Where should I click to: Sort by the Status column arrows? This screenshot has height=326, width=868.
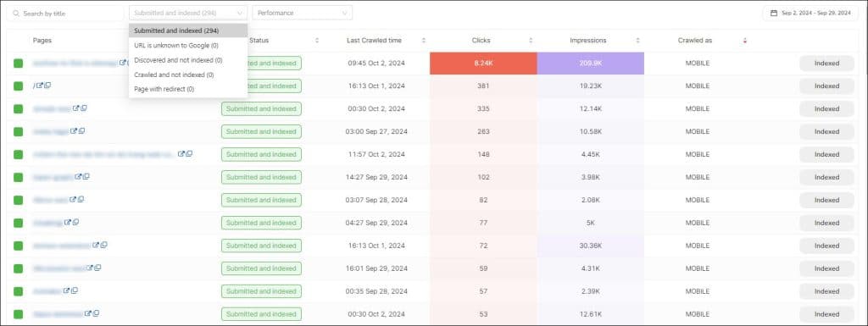pyautogui.click(x=317, y=41)
